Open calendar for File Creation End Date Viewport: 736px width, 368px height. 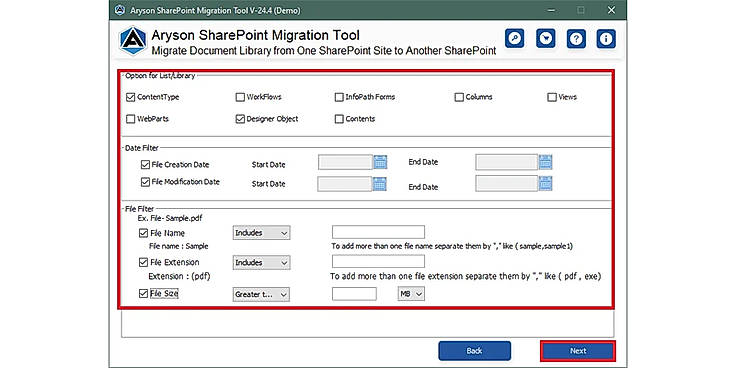545,162
